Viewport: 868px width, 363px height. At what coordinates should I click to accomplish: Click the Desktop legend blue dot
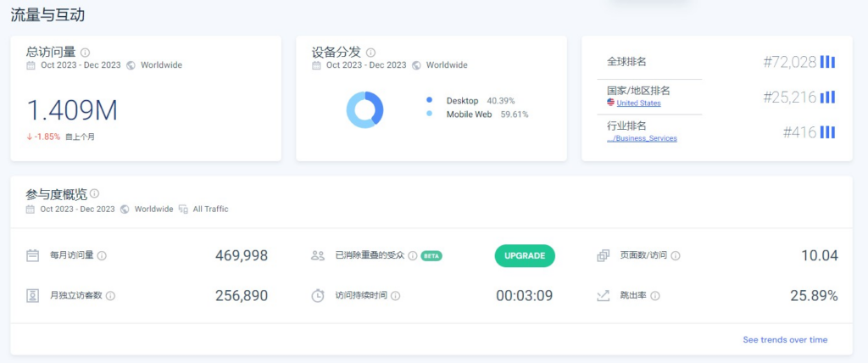click(429, 100)
